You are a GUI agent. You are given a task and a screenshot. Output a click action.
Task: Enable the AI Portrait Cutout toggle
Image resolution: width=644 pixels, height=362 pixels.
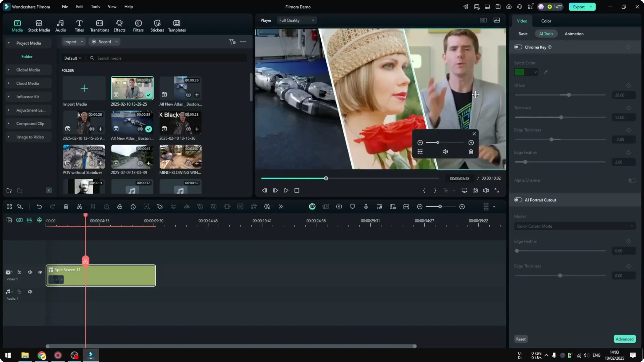(x=518, y=200)
